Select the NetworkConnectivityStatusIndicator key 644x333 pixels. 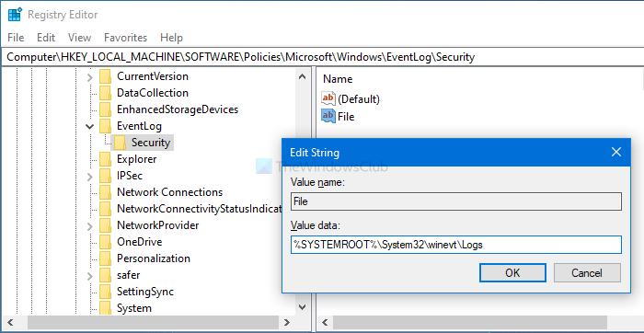coord(200,209)
